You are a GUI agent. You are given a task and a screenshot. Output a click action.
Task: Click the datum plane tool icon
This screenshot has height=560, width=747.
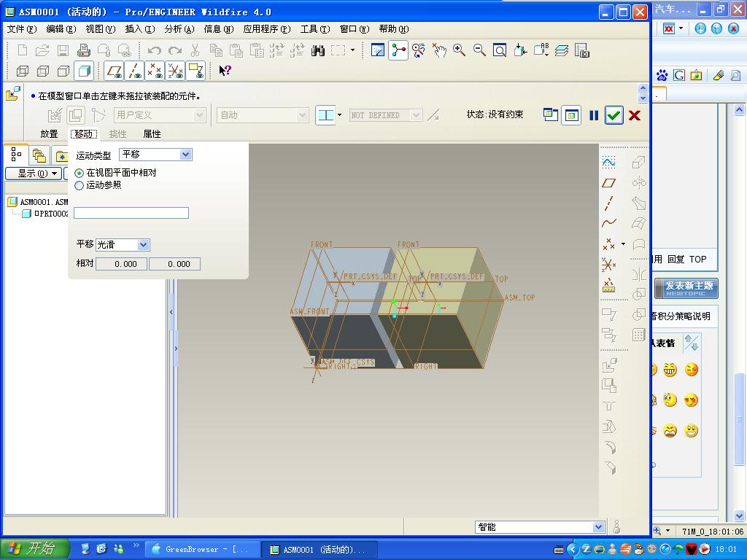coord(609,183)
